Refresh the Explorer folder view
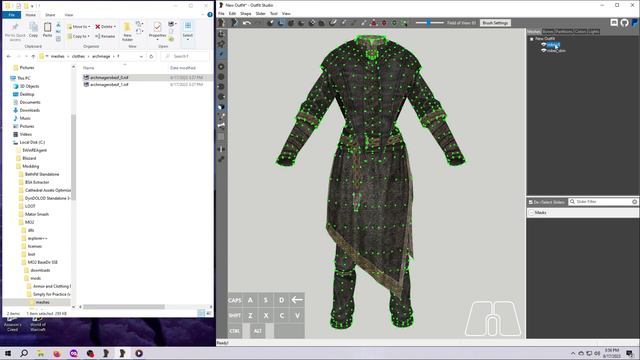 151,56
